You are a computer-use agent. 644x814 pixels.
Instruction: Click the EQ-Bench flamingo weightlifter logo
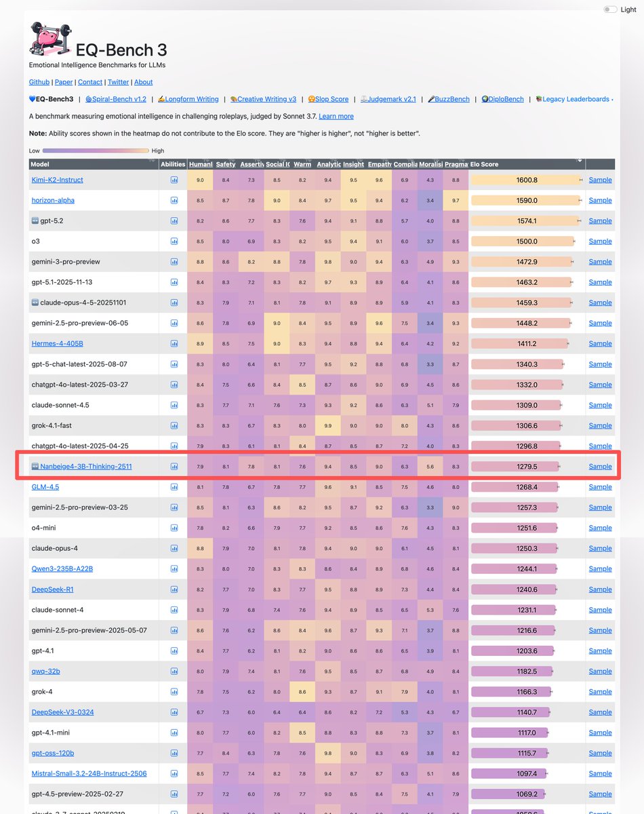(x=49, y=38)
